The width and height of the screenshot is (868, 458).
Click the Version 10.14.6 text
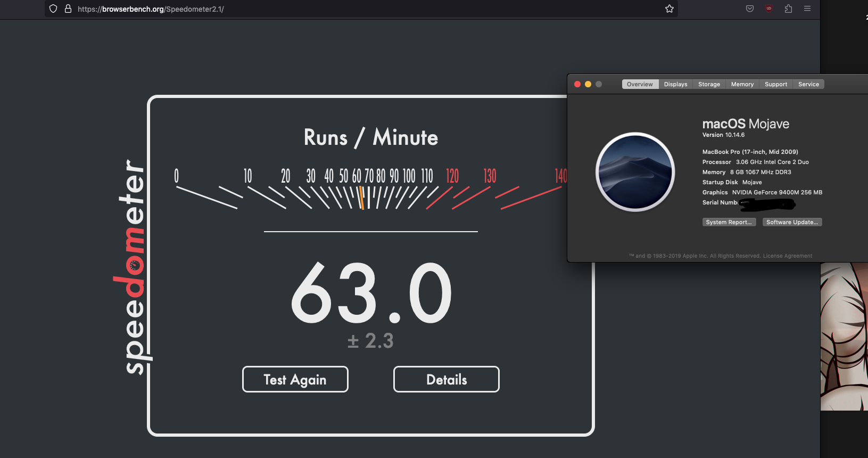723,135
